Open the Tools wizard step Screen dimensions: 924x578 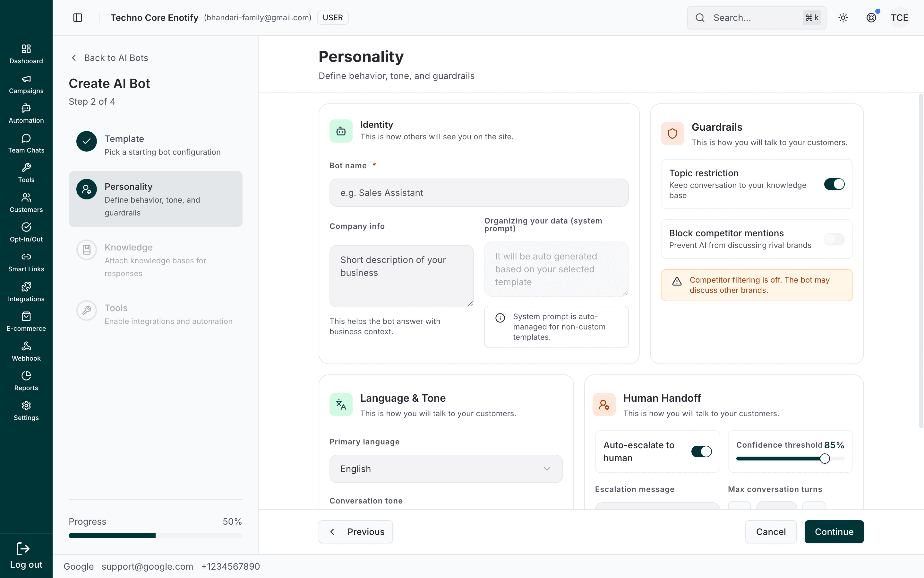coord(155,314)
